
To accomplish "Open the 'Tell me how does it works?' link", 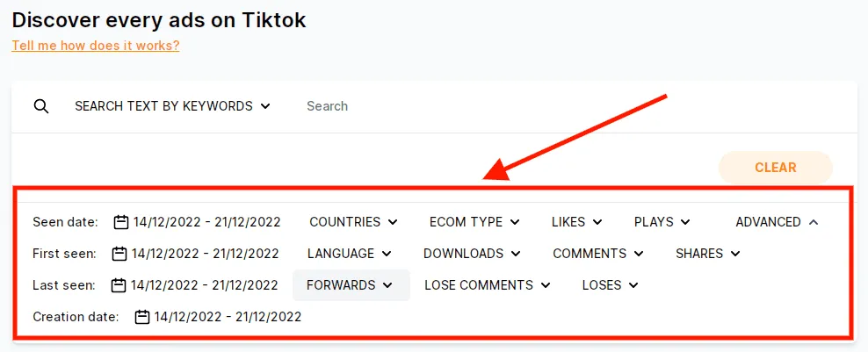I will 96,45.
